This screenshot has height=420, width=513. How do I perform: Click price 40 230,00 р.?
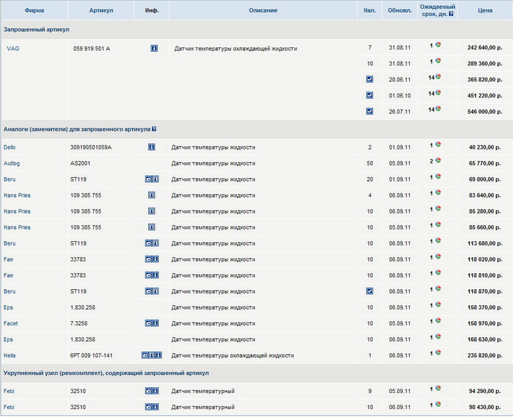click(485, 147)
